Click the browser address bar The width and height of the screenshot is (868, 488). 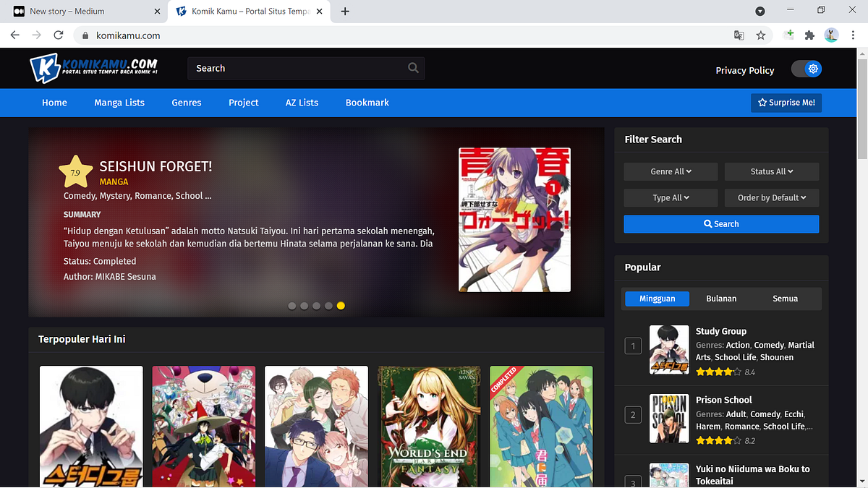pyautogui.click(x=405, y=35)
